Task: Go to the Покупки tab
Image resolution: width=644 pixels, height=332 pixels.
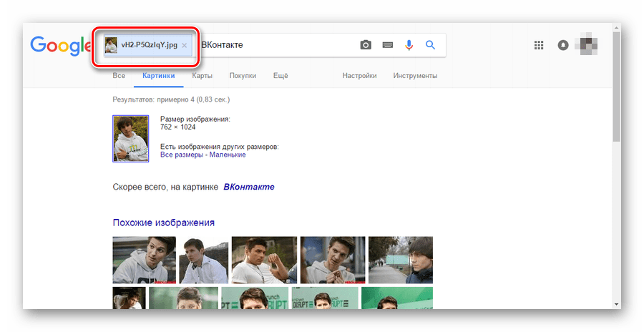Action: tap(243, 76)
